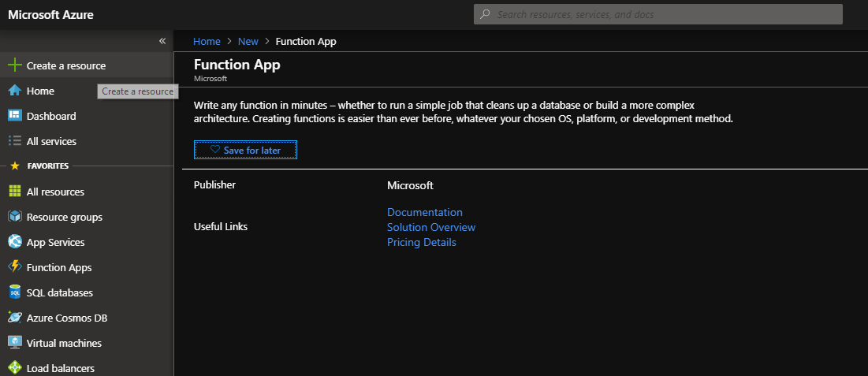868x376 pixels.
Task: Click the Useful Links label
Action: (221, 226)
